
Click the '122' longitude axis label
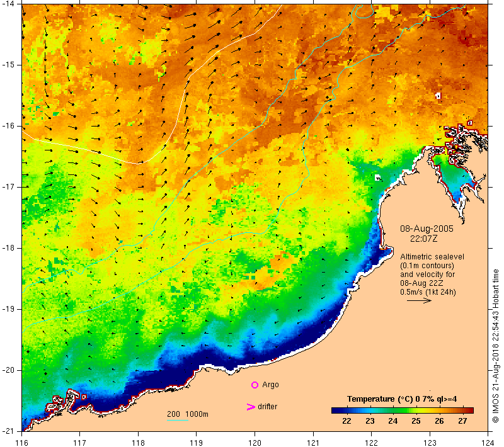click(371, 443)
